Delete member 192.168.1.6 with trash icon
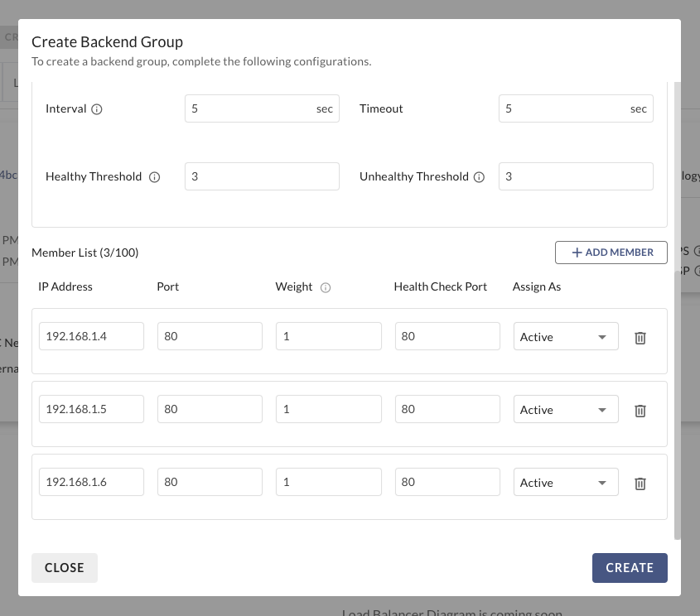 pos(640,484)
